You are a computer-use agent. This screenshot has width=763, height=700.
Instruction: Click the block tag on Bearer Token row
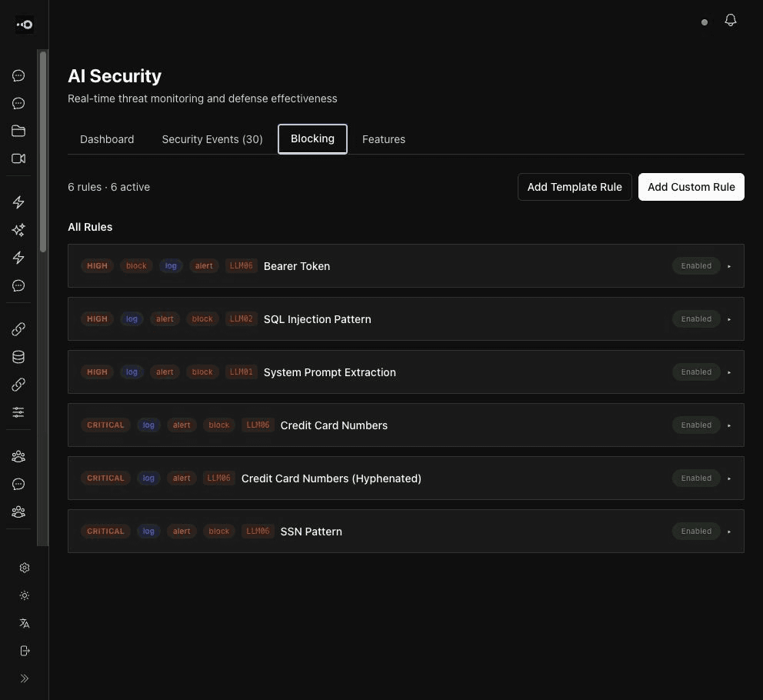(136, 266)
